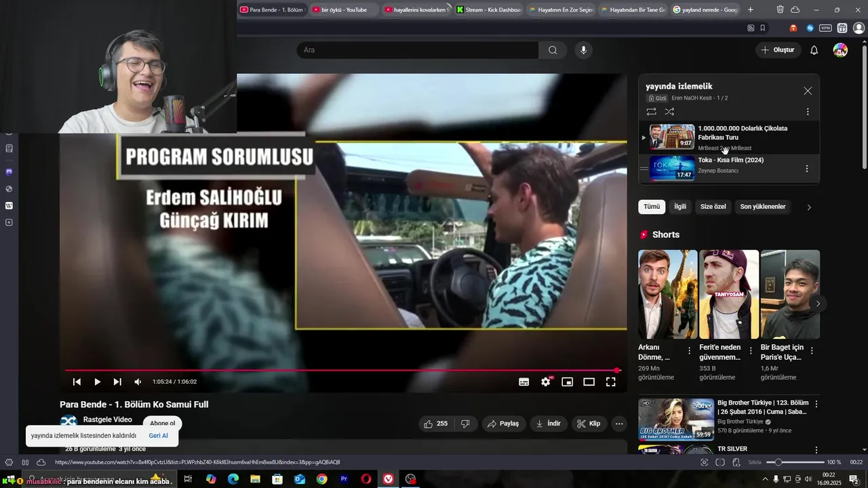This screenshot has width=868, height=488.
Task: Undo removal with Geri Al
Action: tap(158, 436)
